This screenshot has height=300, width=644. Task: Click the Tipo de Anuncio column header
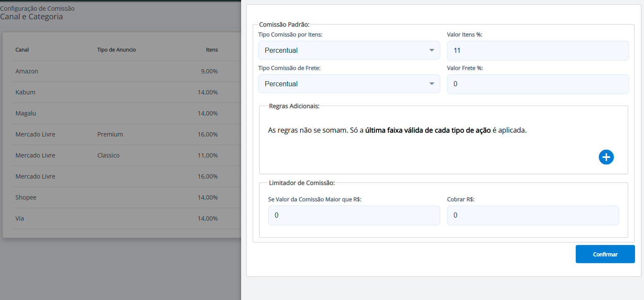click(x=117, y=50)
